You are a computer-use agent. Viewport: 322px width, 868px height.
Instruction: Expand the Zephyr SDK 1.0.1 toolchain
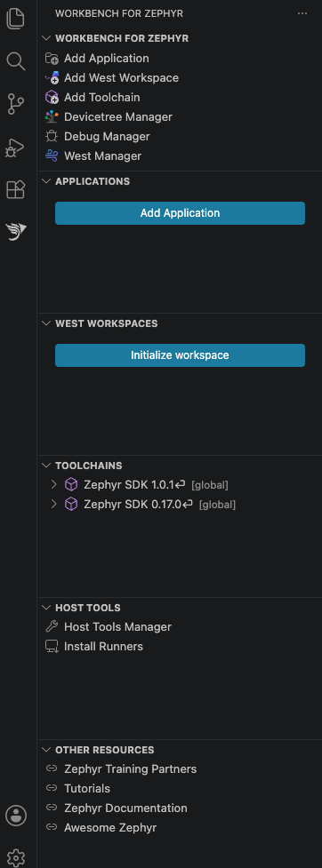(x=53, y=485)
